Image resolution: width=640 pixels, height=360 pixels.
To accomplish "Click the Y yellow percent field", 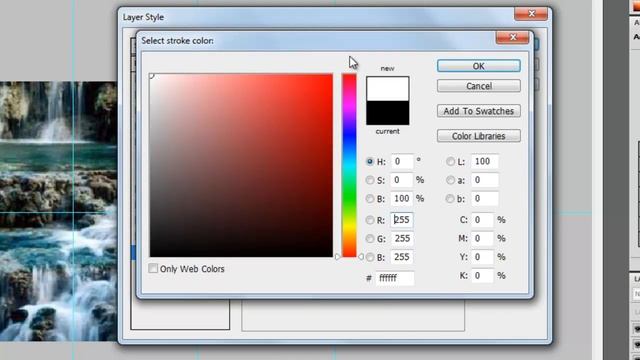I will 482,257.
